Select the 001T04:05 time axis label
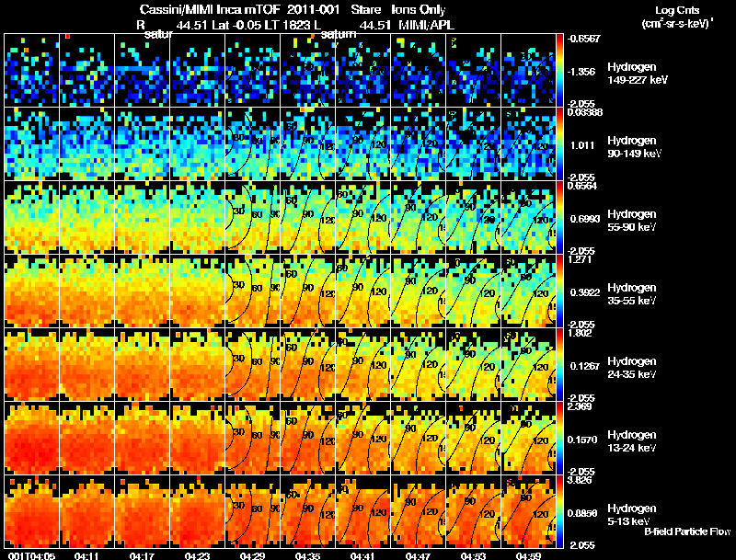 [31, 555]
